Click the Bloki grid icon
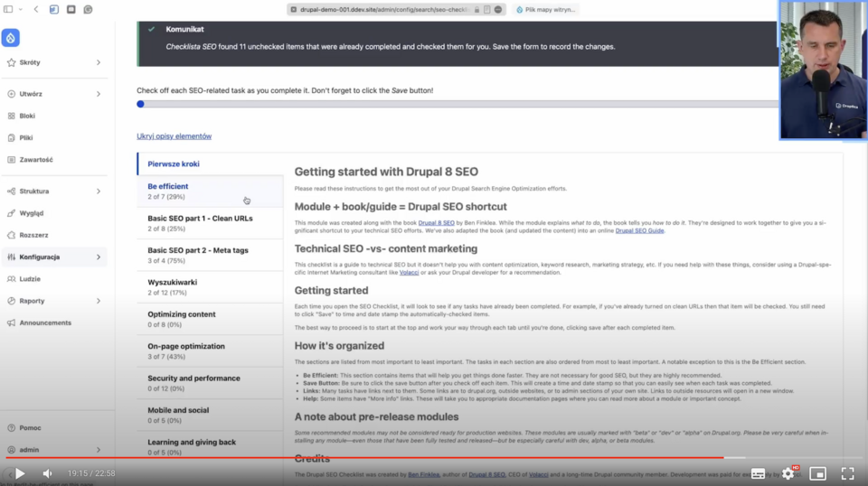 coord(11,117)
